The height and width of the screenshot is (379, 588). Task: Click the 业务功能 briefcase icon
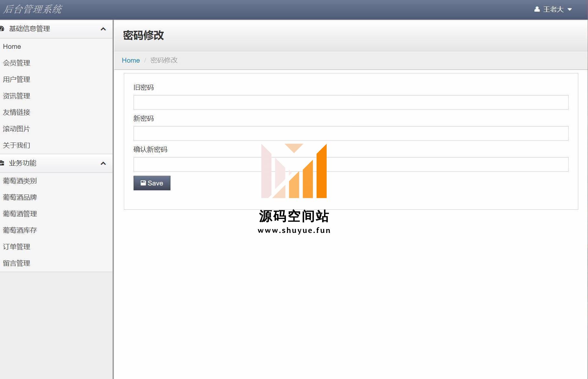pyautogui.click(x=2, y=163)
